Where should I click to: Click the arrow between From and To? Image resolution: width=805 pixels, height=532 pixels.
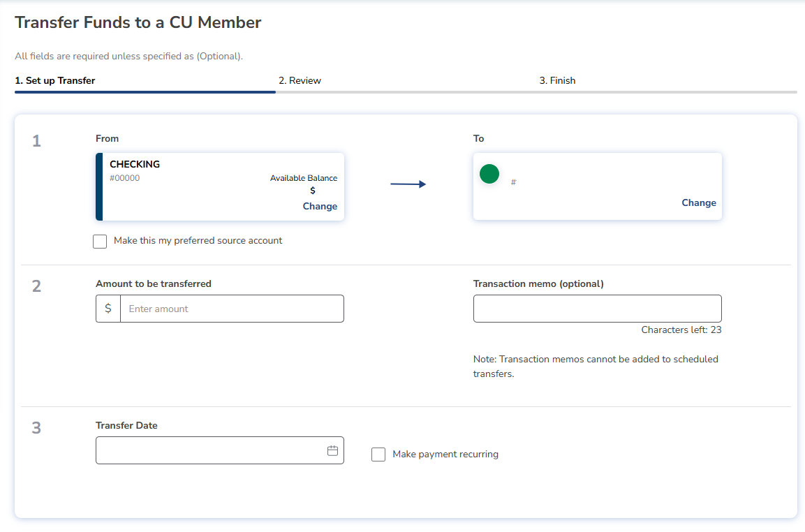pyautogui.click(x=408, y=184)
